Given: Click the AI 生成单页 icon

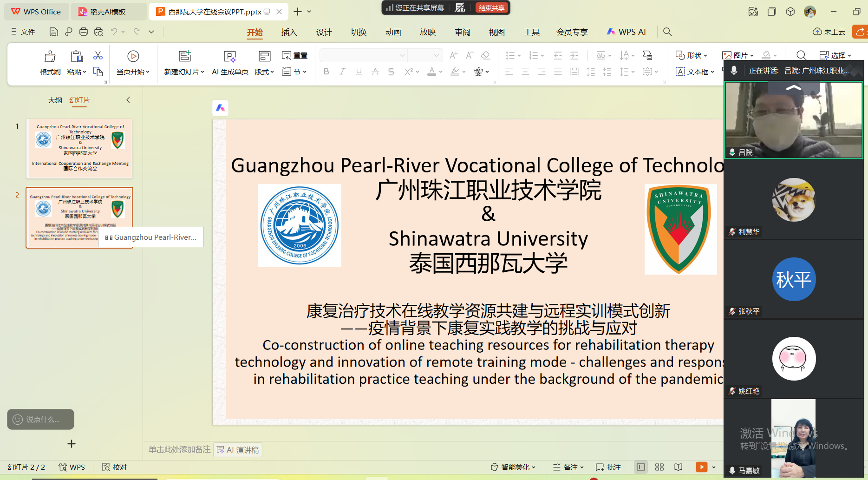Looking at the screenshot, I should pyautogui.click(x=230, y=57).
